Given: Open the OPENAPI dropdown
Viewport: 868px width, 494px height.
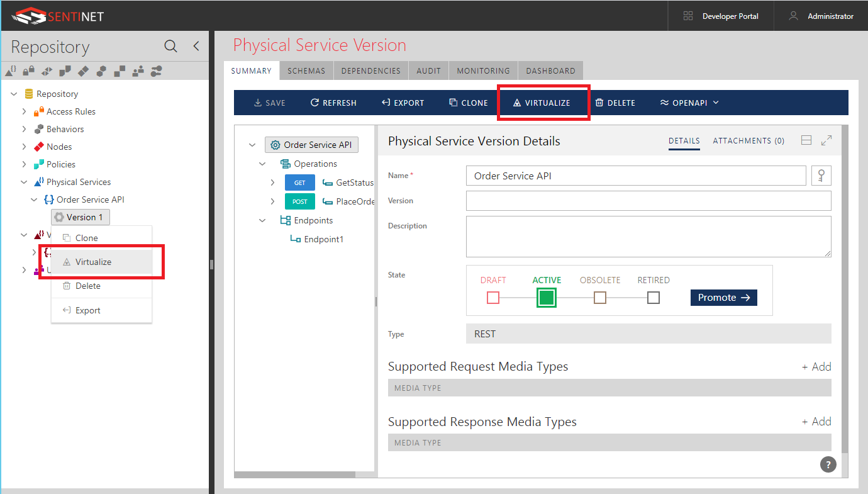Looking at the screenshot, I should [x=689, y=102].
